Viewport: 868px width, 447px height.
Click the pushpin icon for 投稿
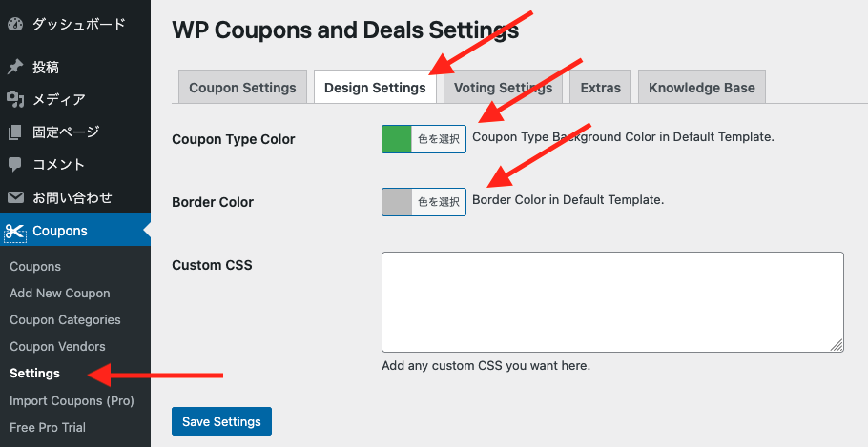pos(15,68)
